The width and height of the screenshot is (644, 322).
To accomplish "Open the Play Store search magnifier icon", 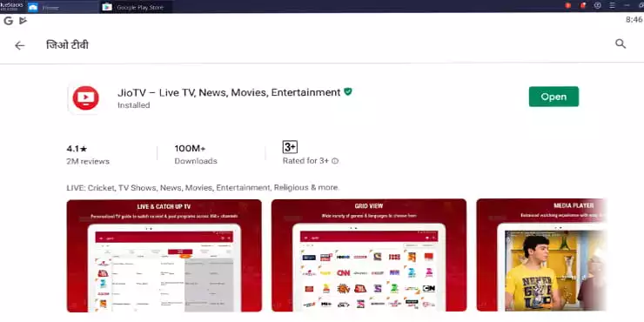I will (621, 44).
